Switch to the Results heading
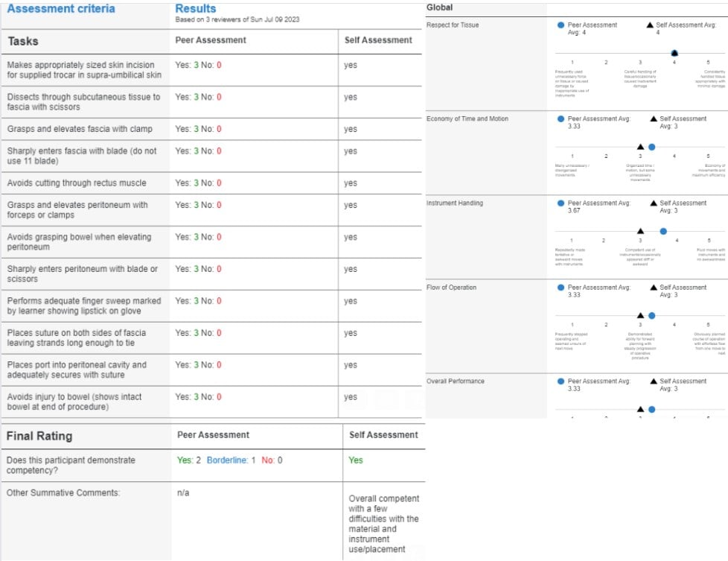This screenshot has height=561, width=728. tap(195, 9)
